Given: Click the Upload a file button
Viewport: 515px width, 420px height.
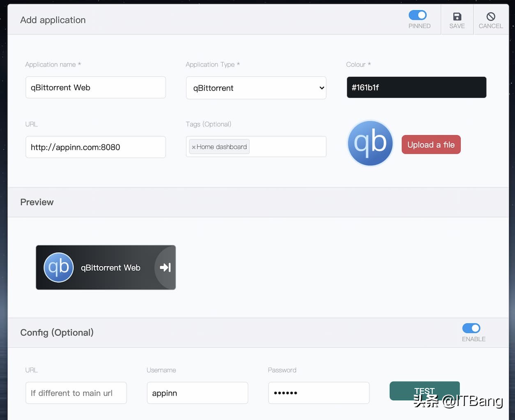Looking at the screenshot, I should [x=431, y=145].
